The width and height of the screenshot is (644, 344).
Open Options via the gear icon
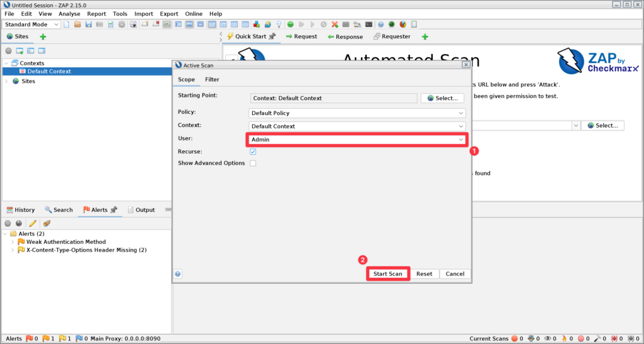point(121,25)
